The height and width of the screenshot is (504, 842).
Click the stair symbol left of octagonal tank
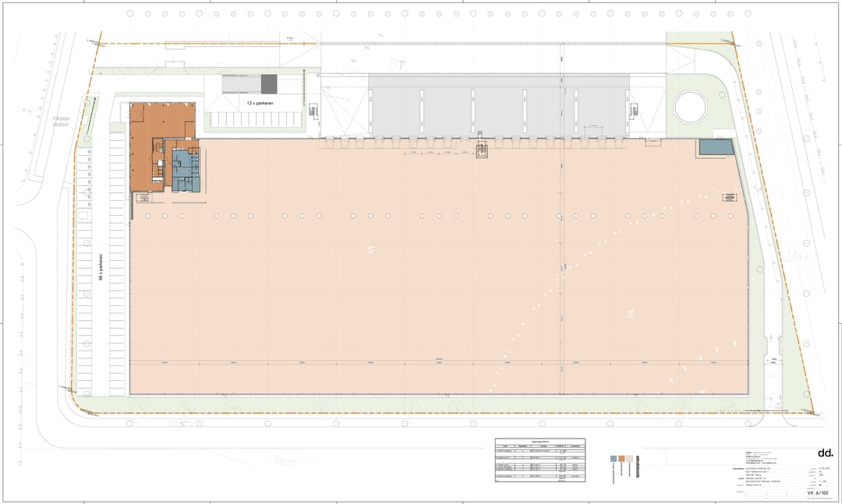632,111
